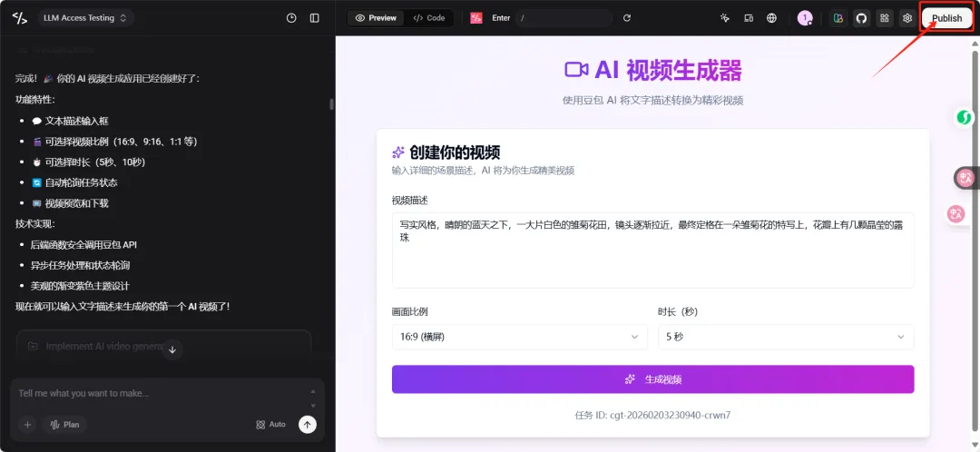Click the green circular extension icon at right edge
The image size is (980, 452).
(x=965, y=117)
